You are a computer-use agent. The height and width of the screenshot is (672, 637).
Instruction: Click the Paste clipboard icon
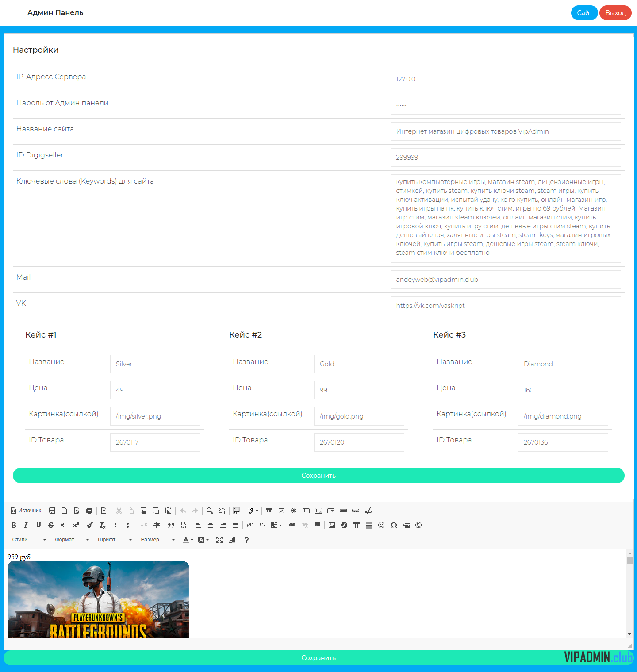[x=143, y=511]
